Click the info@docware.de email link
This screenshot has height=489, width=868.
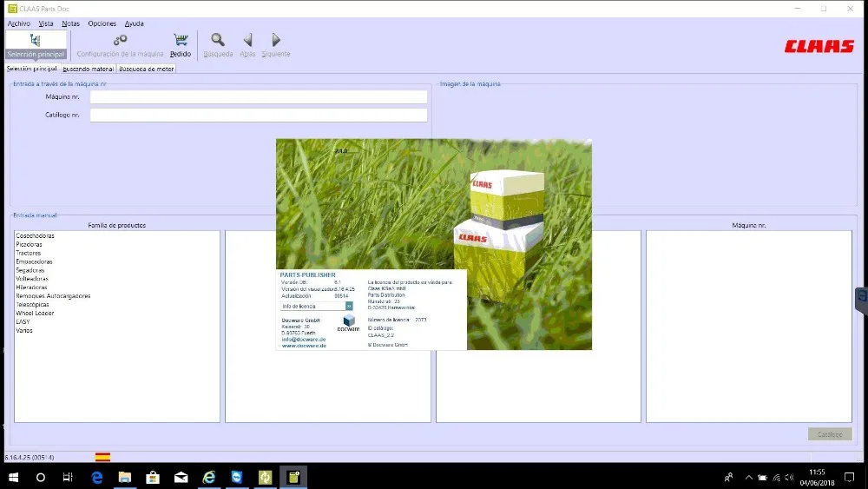(x=303, y=340)
